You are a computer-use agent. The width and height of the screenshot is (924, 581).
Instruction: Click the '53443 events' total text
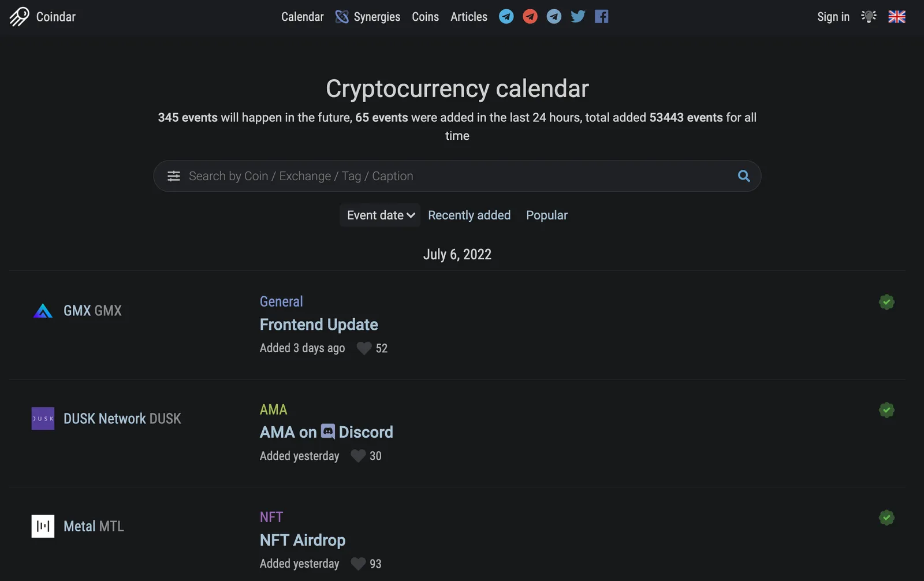(x=686, y=118)
